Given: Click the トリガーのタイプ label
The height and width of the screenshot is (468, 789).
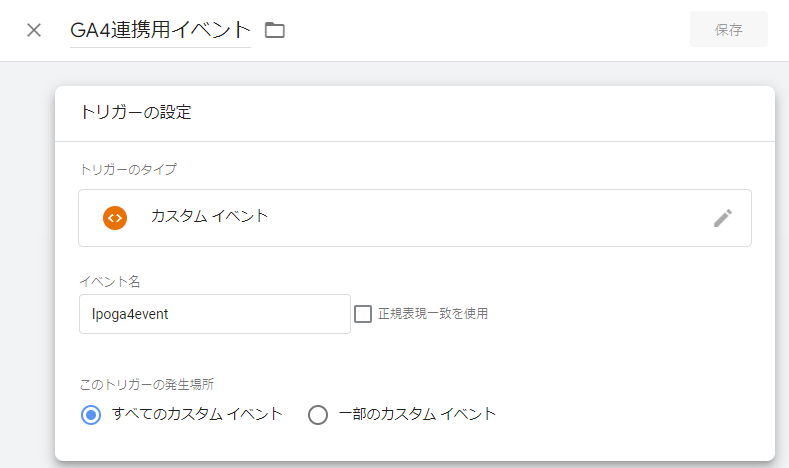Looking at the screenshot, I should 127,170.
